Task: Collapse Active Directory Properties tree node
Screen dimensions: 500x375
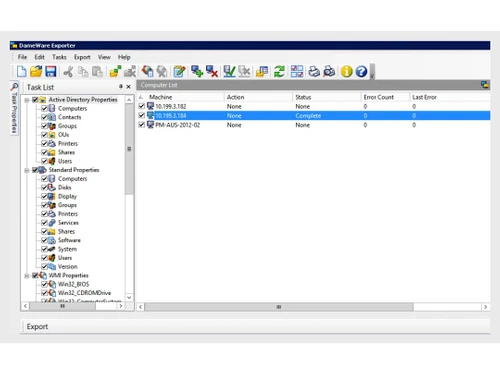Action: [x=27, y=100]
